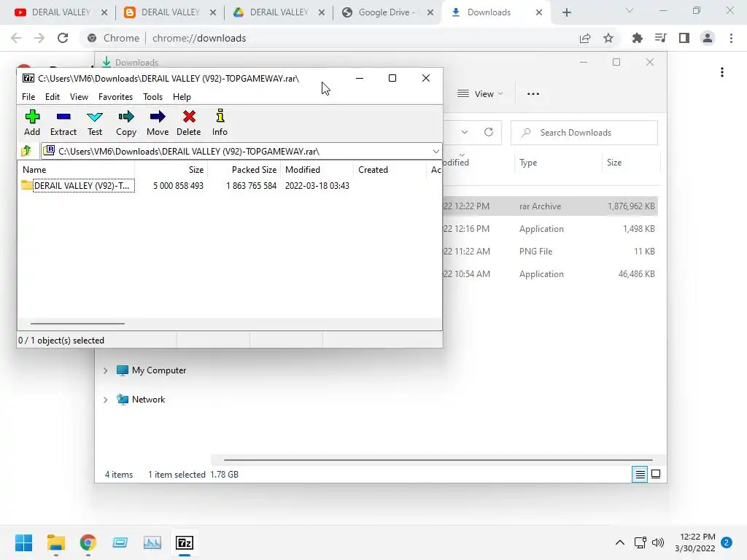Select the Copy toolbar icon in 7-Zip
The height and width of the screenshot is (560, 747).
(126, 122)
